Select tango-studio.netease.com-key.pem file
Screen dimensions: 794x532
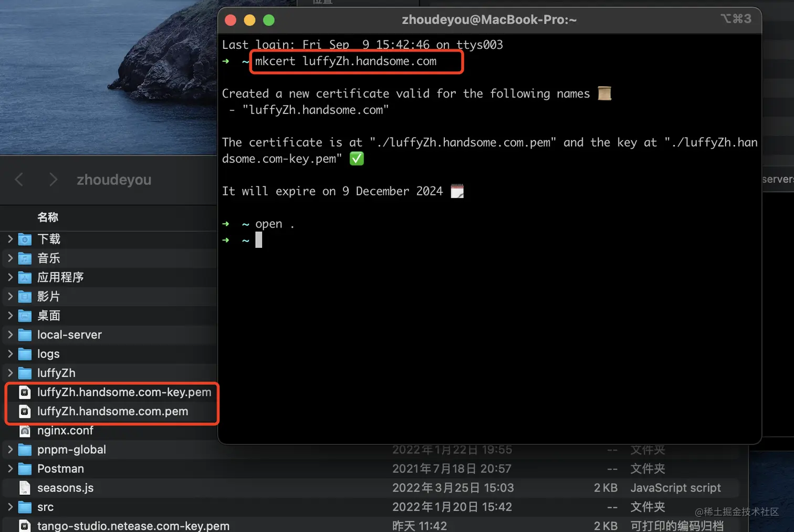(133, 526)
